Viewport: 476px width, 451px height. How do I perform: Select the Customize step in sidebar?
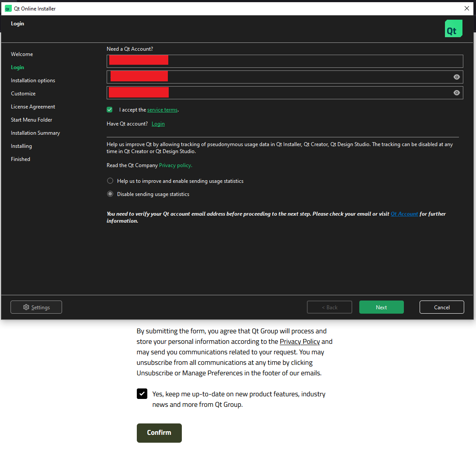23,93
